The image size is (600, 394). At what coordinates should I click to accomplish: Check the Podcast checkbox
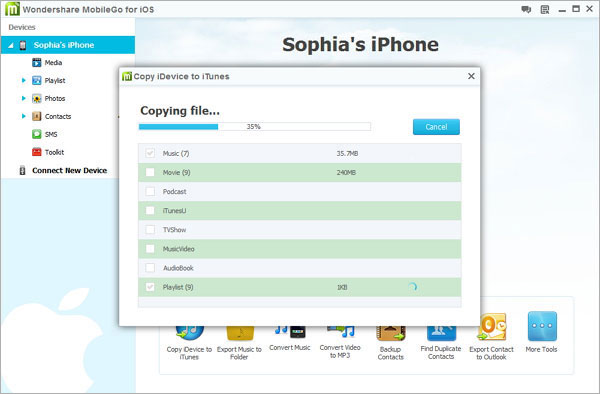(x=150, y=192)
